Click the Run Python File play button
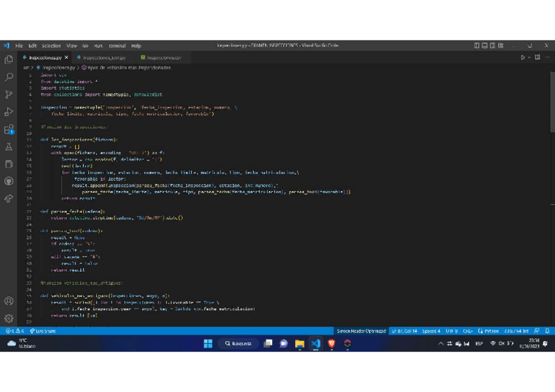Image resolution: width=555 pixels, height=392 pixels. pos(522,58)
